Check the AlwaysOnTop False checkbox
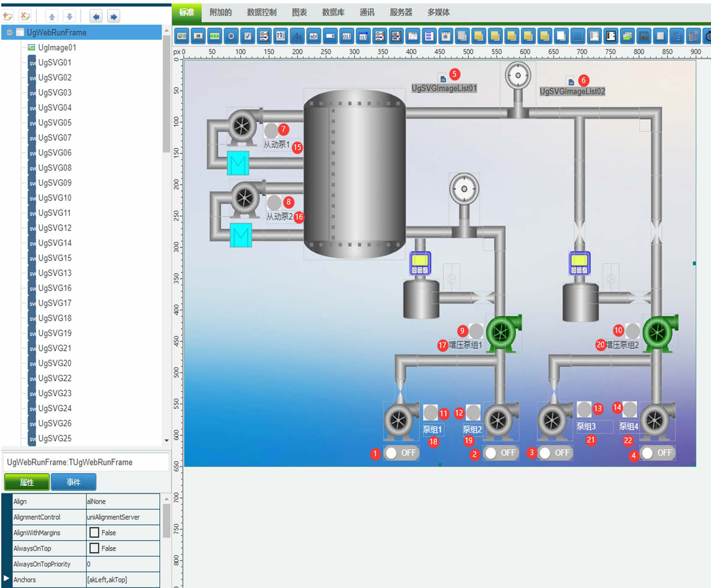 [94, 548]
